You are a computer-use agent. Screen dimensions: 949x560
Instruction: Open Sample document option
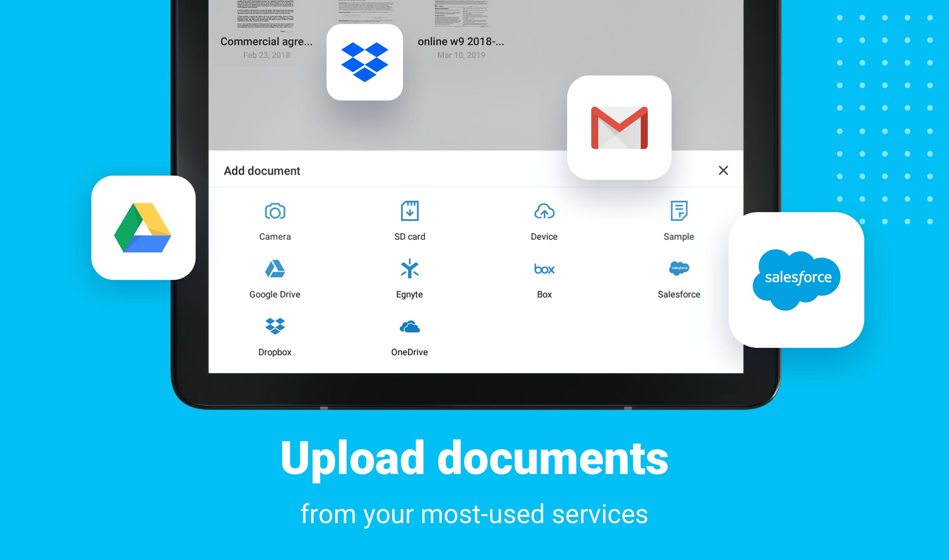pyautogui.click(x=677, y=220)
